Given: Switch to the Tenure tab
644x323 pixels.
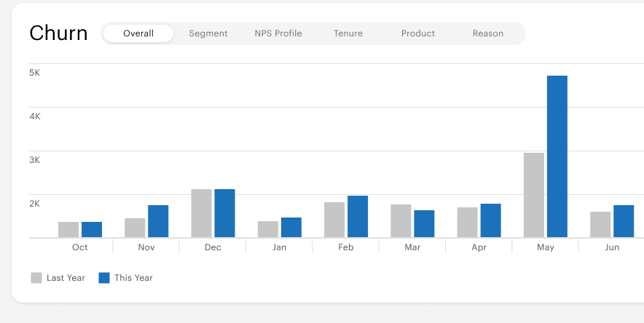Looking at the screenshot, I should tap(348, 33).
